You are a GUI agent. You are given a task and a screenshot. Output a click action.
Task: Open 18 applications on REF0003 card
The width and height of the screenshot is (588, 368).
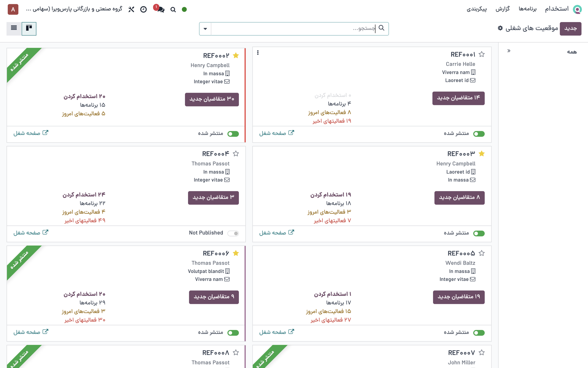(x=338, y=203)
